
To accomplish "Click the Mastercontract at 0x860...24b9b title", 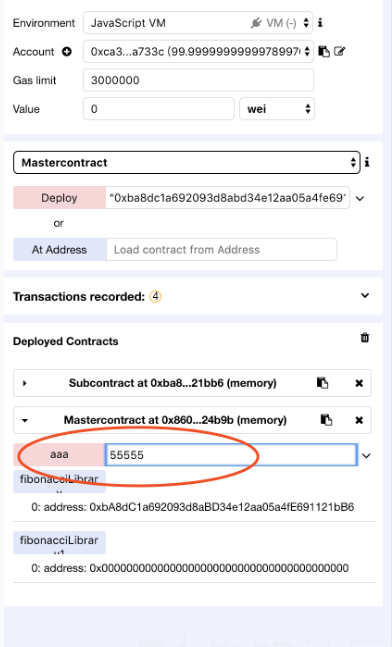I will pyautogui.click(x=175, y=420).
